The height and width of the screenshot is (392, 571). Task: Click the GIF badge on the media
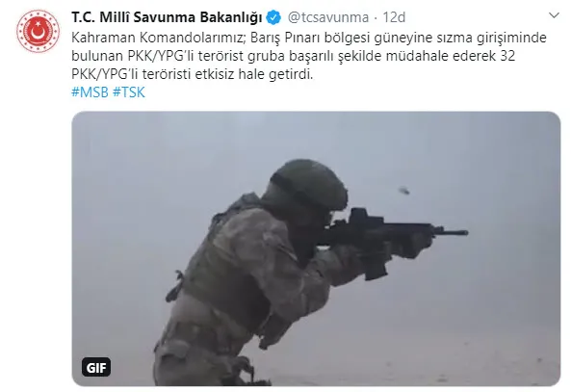click(x=96, y=367)
